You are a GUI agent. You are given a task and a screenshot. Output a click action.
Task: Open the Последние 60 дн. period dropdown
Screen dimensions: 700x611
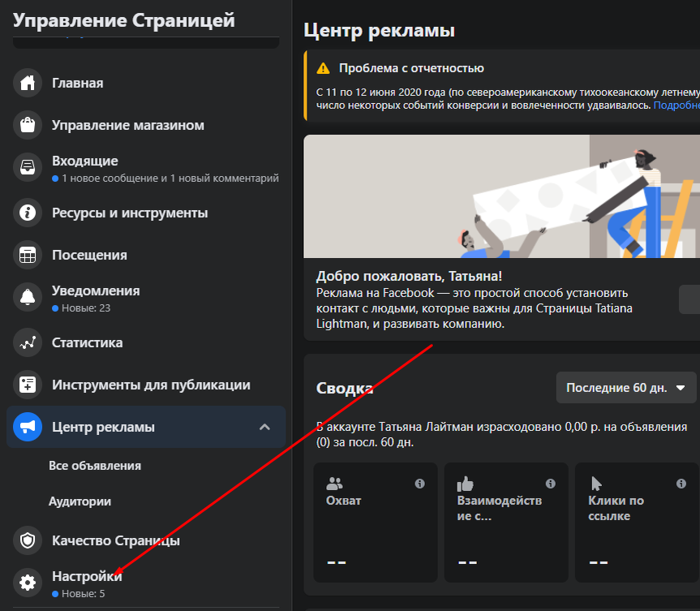pos(626,388)
